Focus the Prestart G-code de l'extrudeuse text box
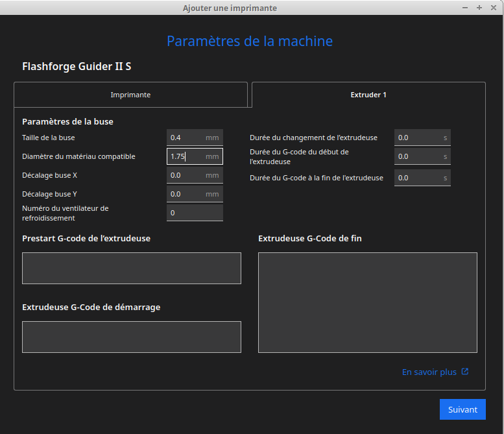This screenshot has width=504, height=434. tap(132, 268)
